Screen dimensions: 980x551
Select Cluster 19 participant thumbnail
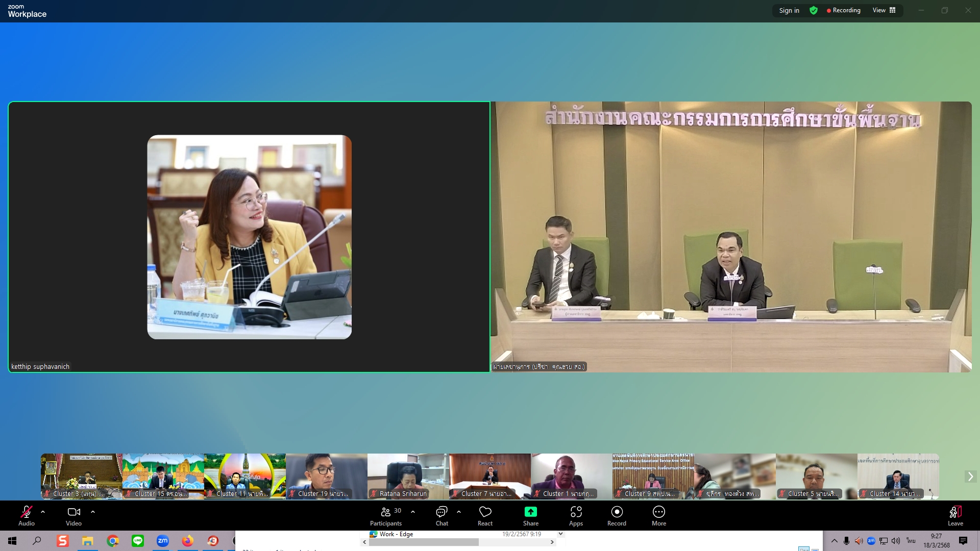click(327, 477)
